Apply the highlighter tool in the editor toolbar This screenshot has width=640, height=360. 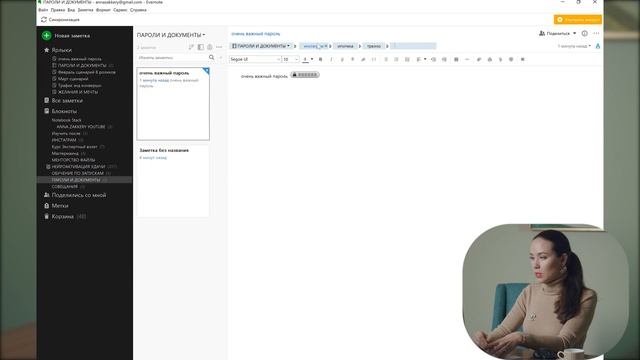[363, 59]
